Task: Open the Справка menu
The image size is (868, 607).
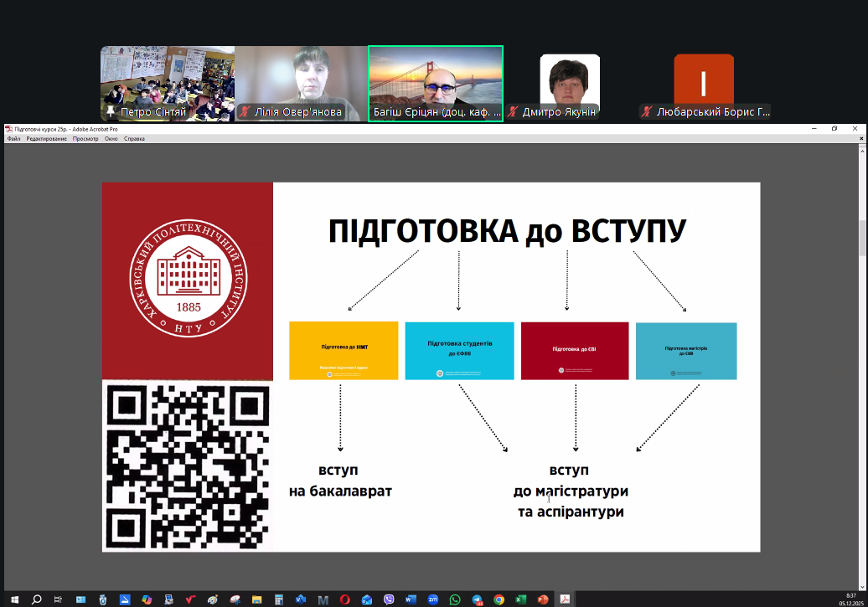Action: (134, 138)
